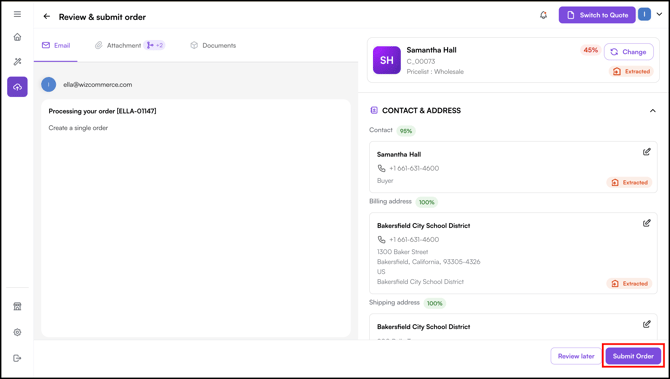This screenshot has height=379, width=670.
Task: Open the storefront icon in sidebar
Action: point(17,306)
